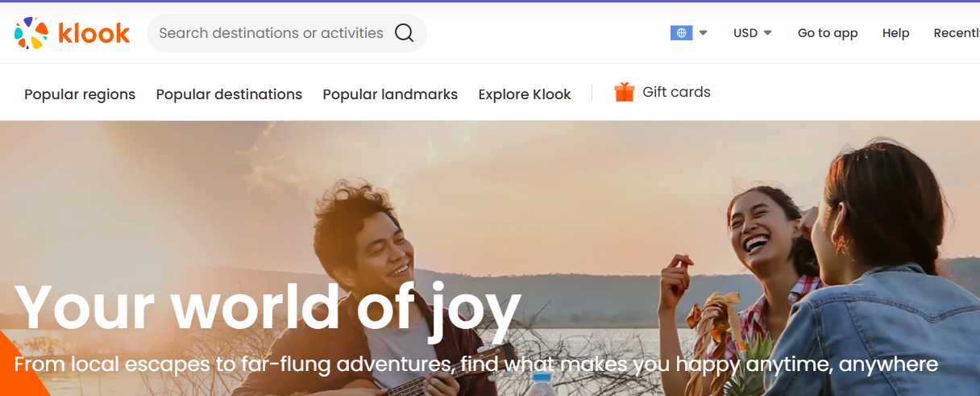Open the dropdown arrow next to USD
The image size is (980, 396).
pos(767,33)
